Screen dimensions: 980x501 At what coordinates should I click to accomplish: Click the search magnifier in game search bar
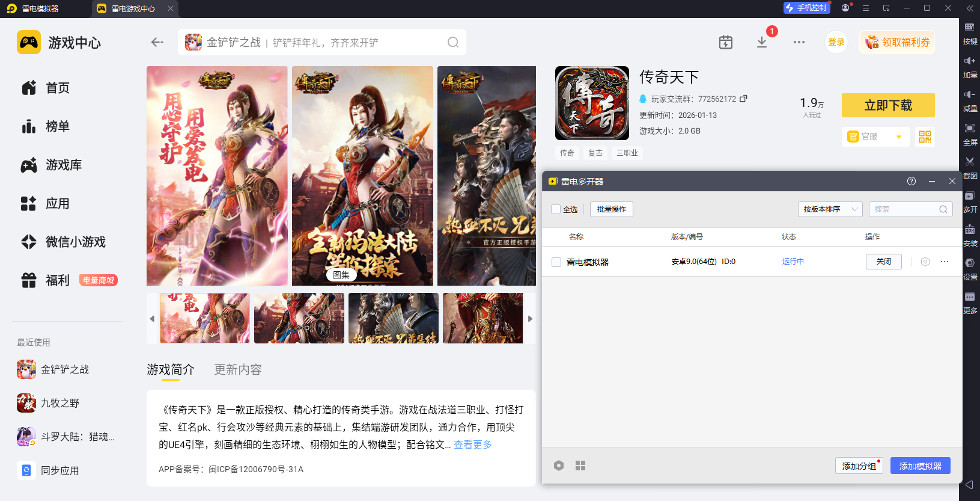coord(453,42)
